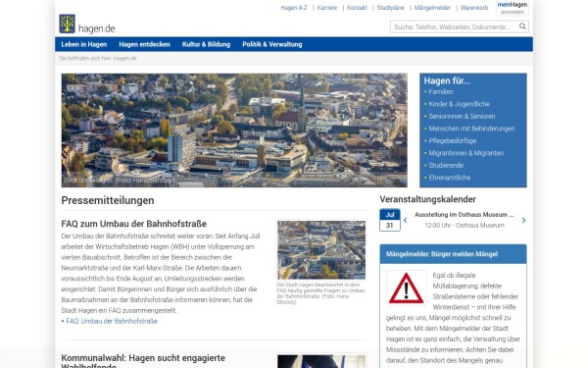Click the red warning triangle icon
This screenshot has width=588, height=368.
point(406,288)
